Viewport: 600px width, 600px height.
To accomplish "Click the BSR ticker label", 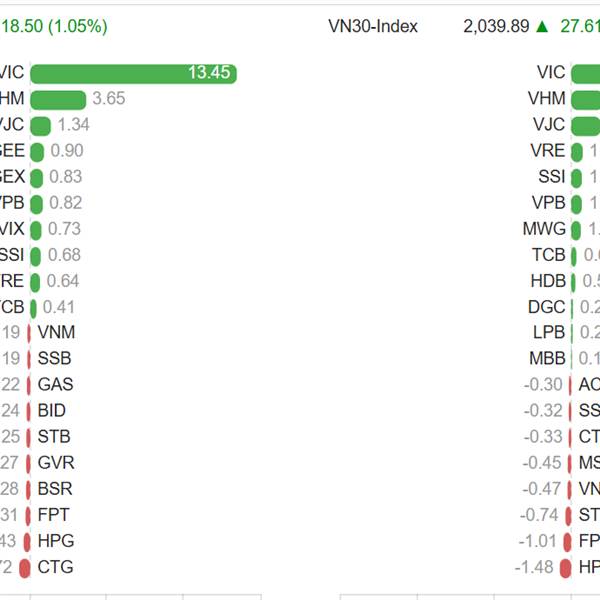I will pyautogui.click(x=55, y=489).
